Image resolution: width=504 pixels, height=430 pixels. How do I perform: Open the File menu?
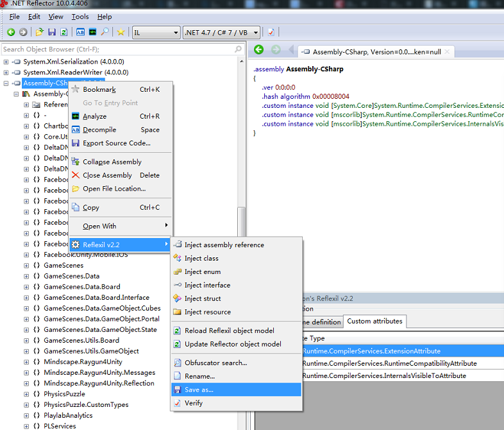tap(15, 17)
